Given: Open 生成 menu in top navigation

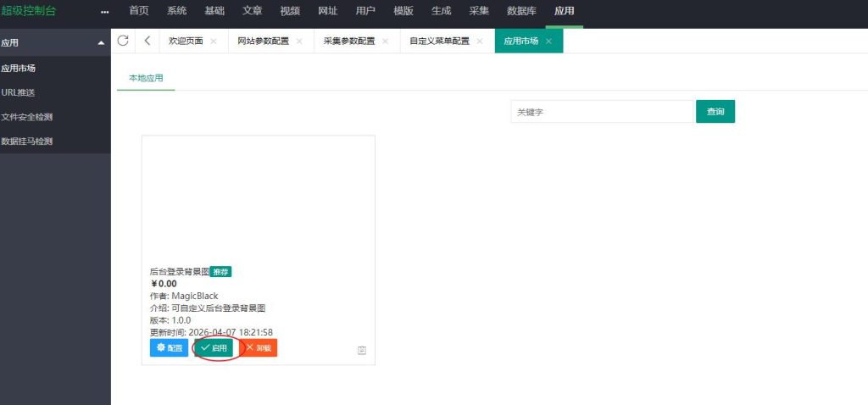Looking at the screenshot, I should 441,11.
